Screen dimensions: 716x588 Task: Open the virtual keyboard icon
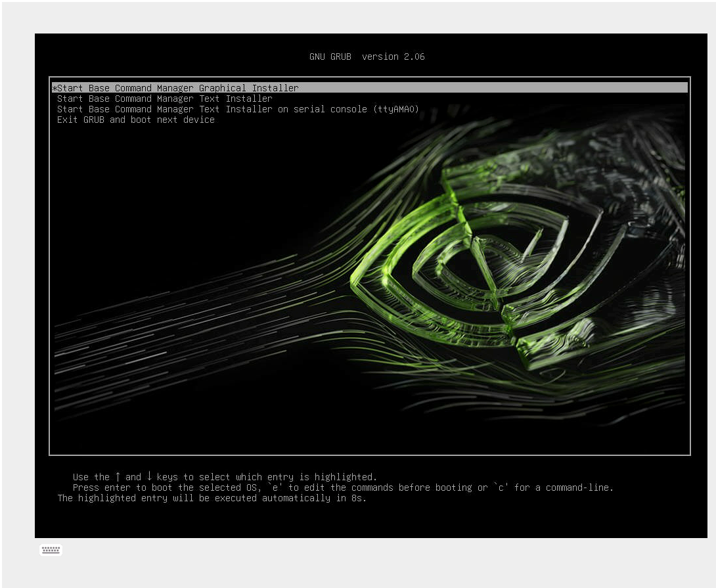pos(51,550)
